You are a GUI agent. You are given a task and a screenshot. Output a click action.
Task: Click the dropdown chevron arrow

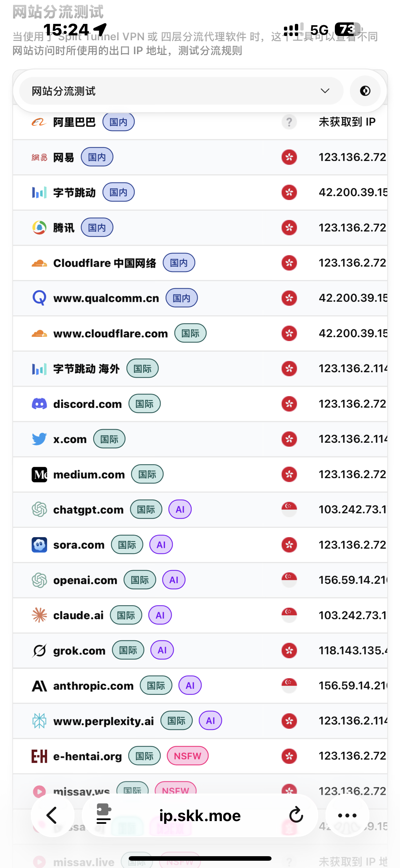pos(325,91)
